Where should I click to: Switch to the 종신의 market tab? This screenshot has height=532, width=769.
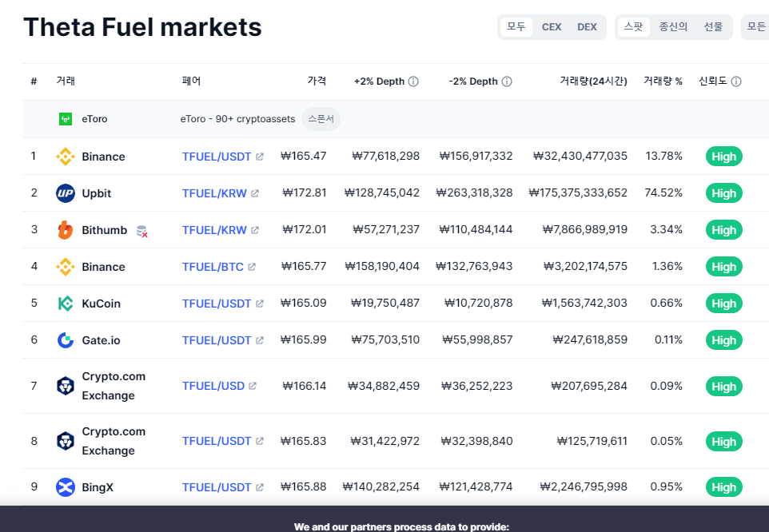pos(673,27)
